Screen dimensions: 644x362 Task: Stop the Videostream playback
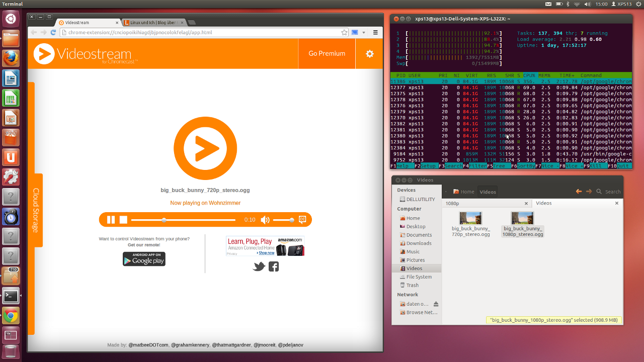[x=123, y=220]
